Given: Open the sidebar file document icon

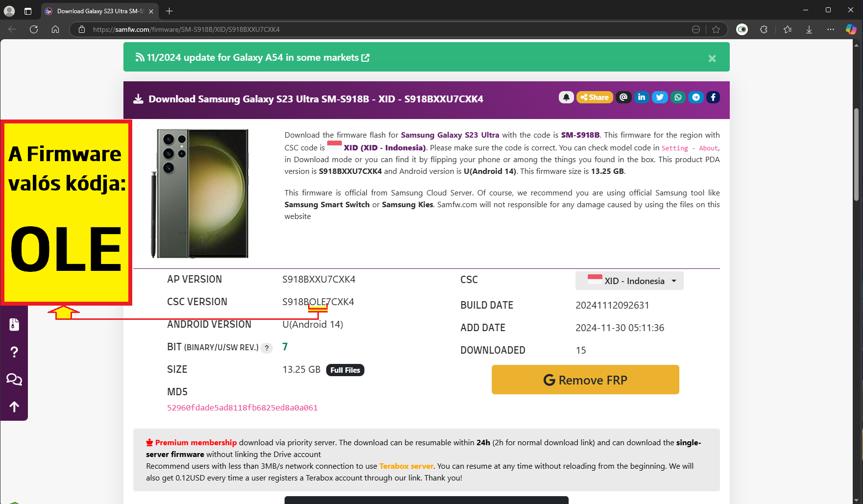Looking at the screenshot, I should [x=14, y=324].
